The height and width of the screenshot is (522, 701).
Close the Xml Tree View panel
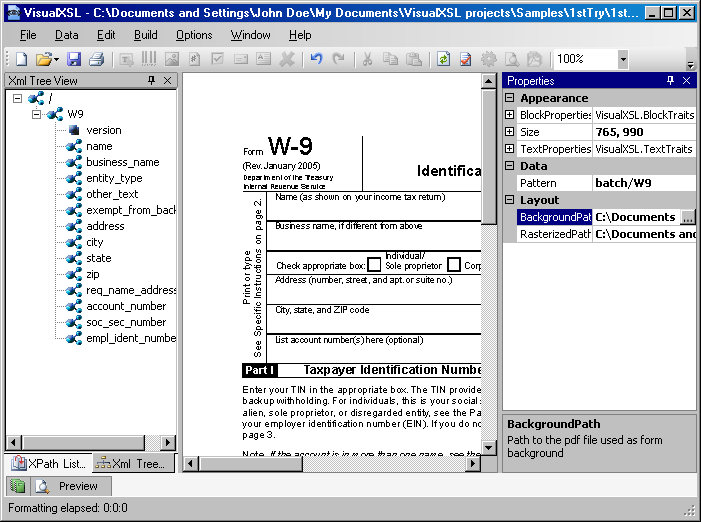[x=167, y=80]
